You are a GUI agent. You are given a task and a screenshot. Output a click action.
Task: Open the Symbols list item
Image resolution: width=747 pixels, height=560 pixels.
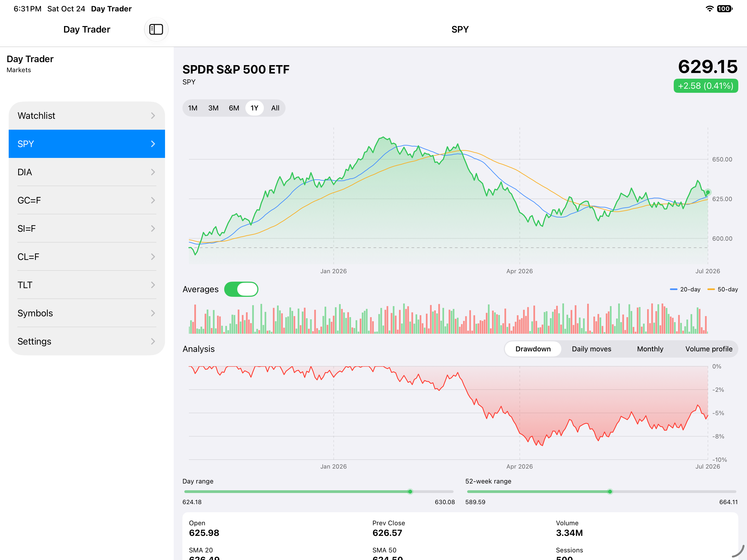pos(87,313)
